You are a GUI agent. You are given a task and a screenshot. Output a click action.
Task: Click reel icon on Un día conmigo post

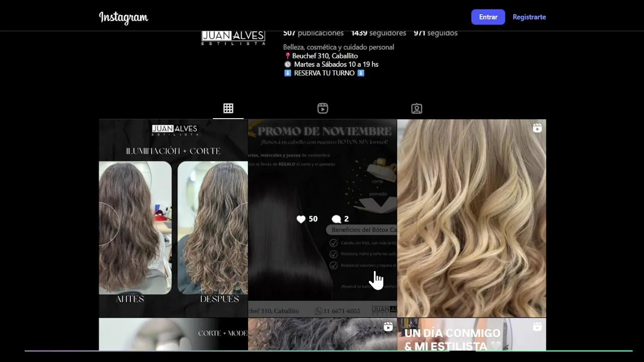point(537,327)
